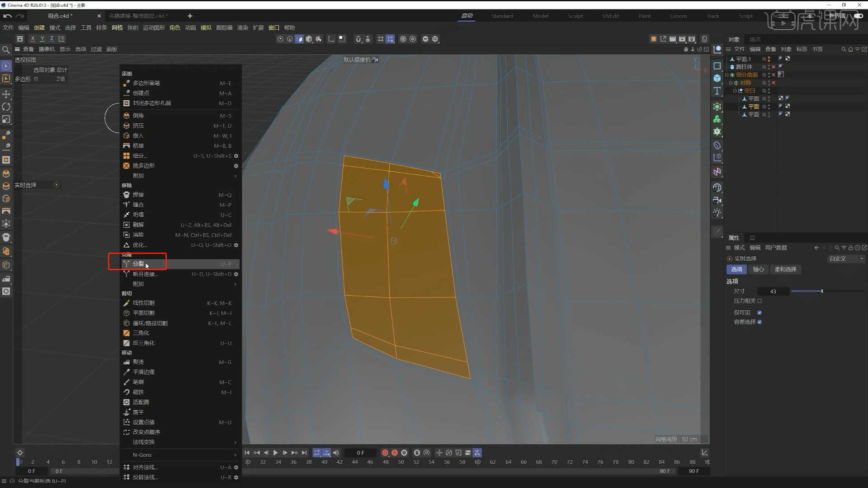The width and height of the screenshot is (868, 488).
Task: Toggle sound playback speaker icon
Action: click(336, 453)
